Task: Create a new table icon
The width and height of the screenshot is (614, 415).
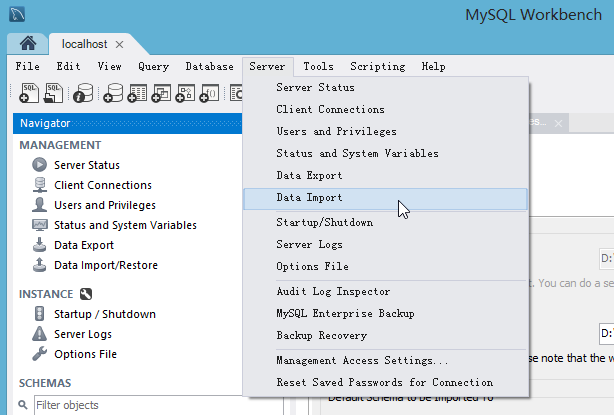Action: (x=137, y=93)
